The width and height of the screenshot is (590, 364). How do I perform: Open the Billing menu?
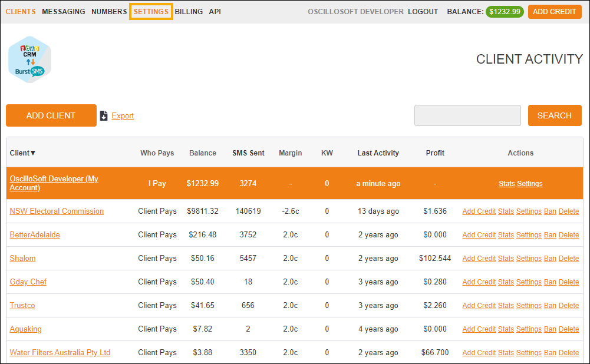click(x=189, y=12)
